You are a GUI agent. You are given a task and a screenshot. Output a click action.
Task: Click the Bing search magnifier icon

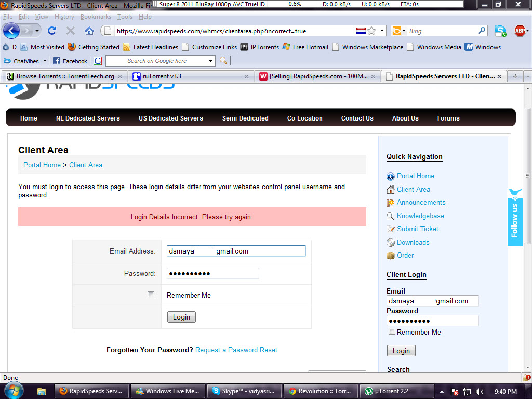482,31
